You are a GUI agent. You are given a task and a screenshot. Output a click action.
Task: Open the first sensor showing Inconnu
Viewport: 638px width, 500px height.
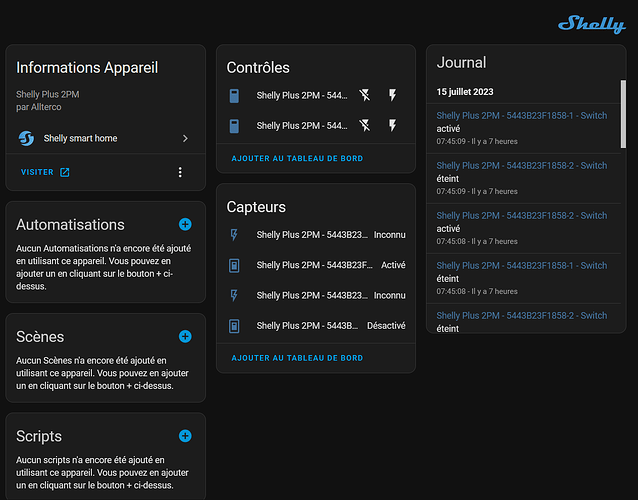316,235
